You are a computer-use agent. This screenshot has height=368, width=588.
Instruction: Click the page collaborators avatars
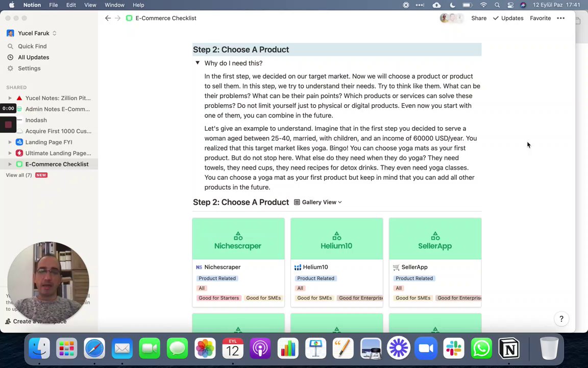click(452, 18)
